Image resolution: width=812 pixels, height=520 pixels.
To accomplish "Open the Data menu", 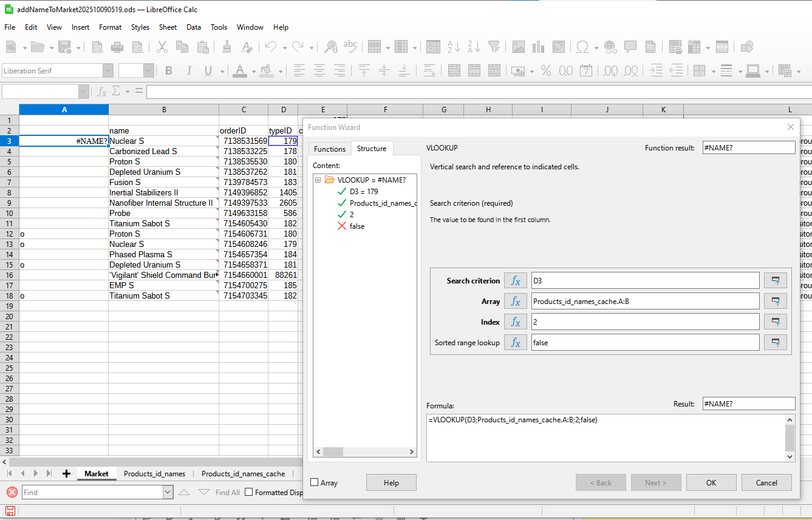I will [194, 27].
